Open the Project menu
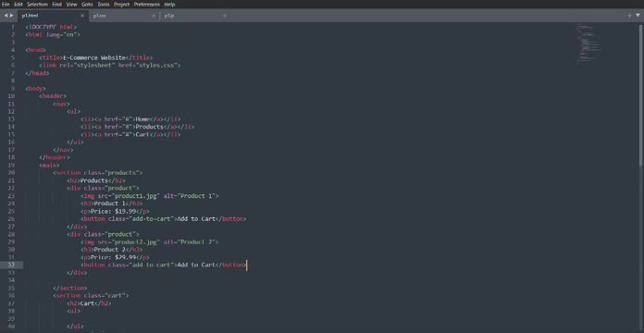The width and height of the screenshot is (644, 333). pyautogui.click(x=121, y=5)
